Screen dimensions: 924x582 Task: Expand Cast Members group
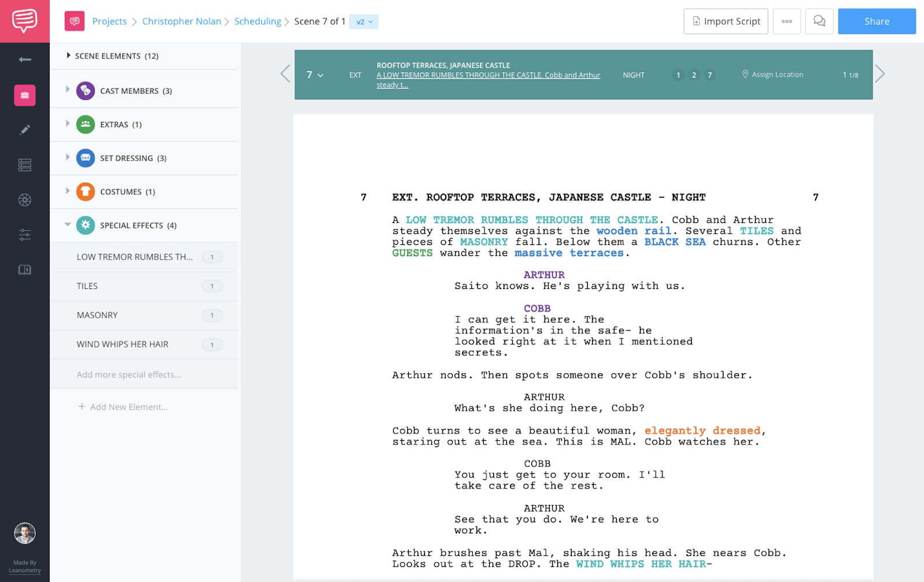coord(68,90)
